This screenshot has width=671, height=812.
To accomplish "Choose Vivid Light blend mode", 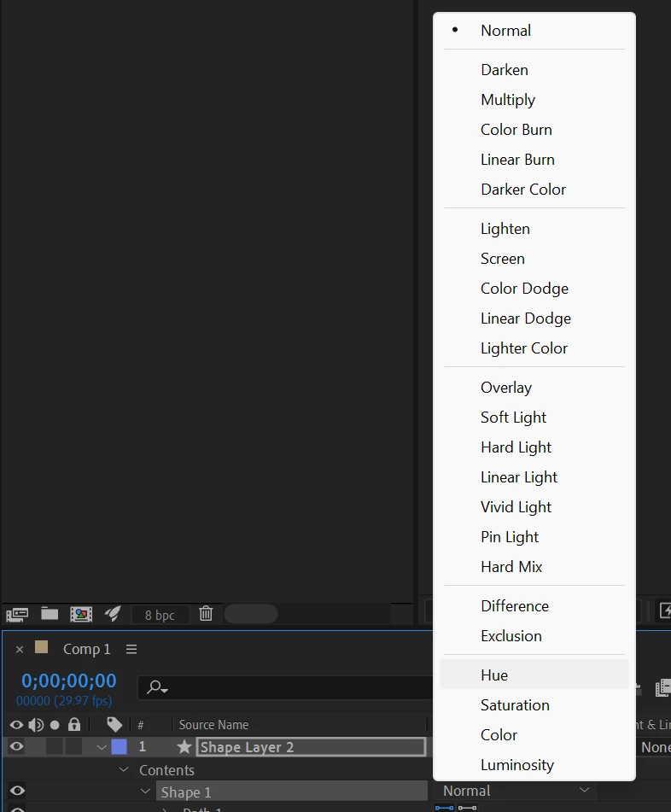I will 534,507.
